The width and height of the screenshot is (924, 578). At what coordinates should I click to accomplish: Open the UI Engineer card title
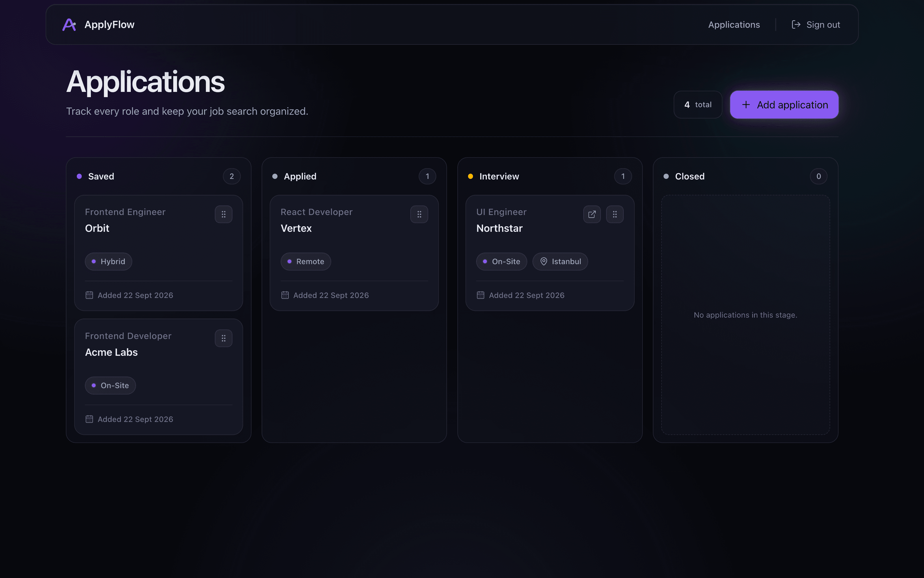(x=501, y=212)
